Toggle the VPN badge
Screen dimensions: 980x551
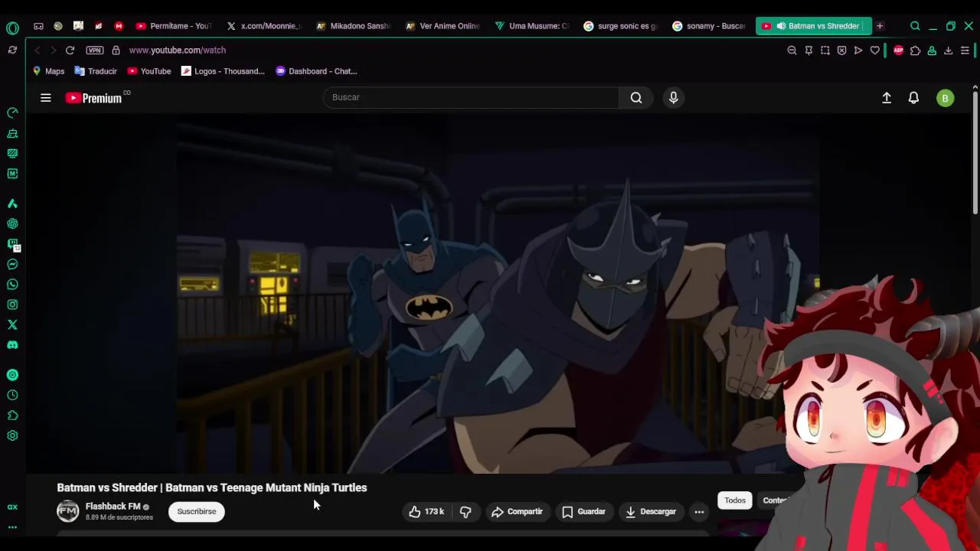95,51
